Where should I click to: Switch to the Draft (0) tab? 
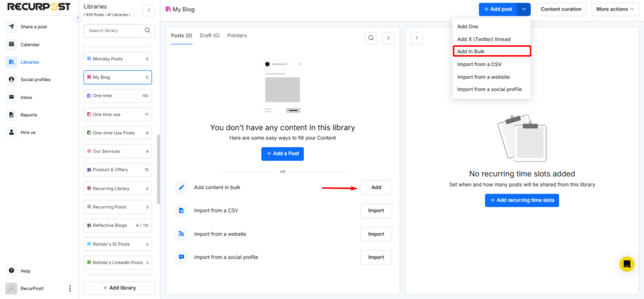pos(209,36)
